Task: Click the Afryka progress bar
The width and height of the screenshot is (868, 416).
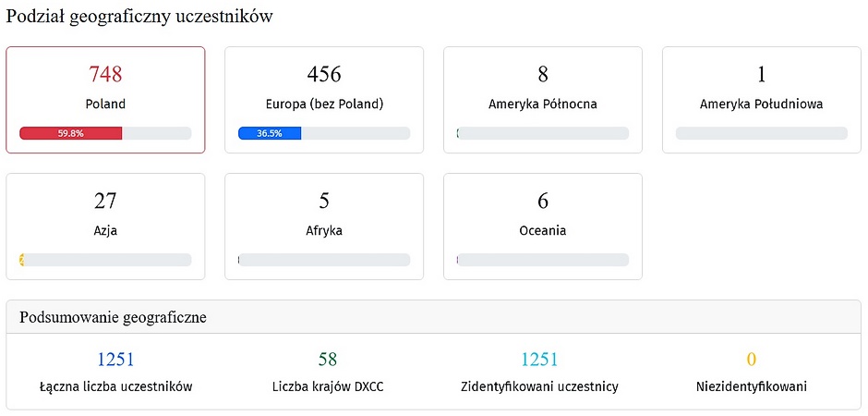Action: [x=324, y=260]
